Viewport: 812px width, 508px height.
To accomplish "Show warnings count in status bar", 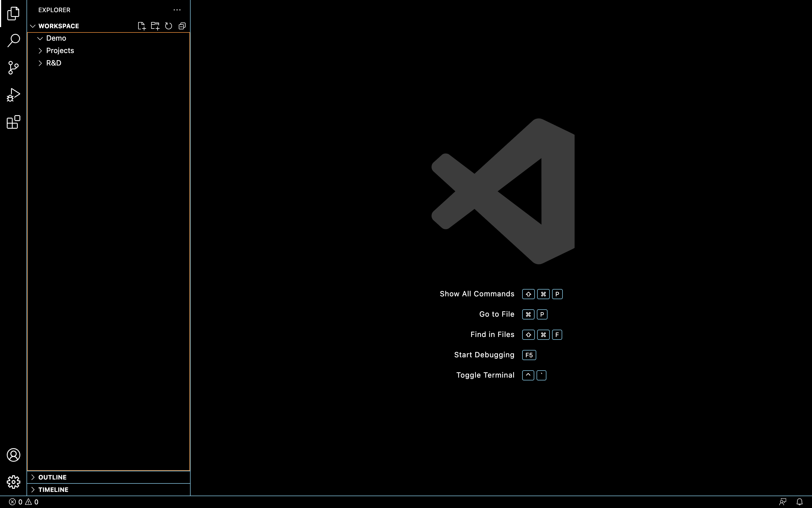I will [x=32, y=502].
